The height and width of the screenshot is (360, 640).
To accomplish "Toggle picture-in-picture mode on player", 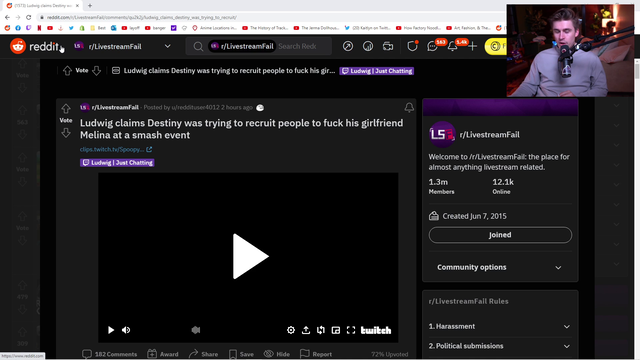I will [x=336, y=330].
